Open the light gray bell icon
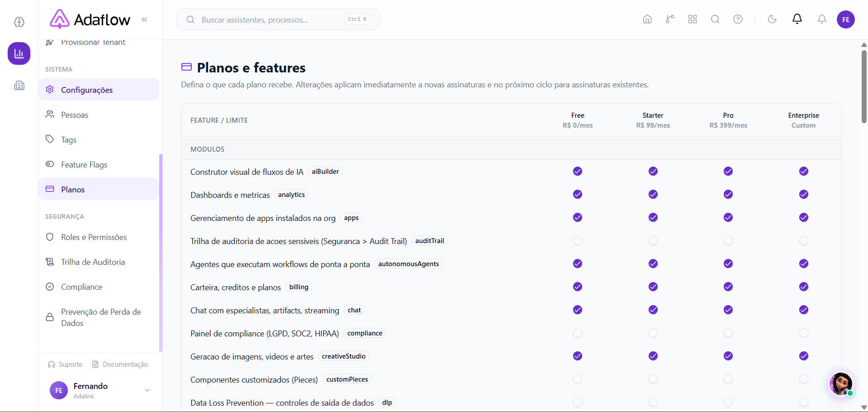The image size is (868, 412). [822, 19]
